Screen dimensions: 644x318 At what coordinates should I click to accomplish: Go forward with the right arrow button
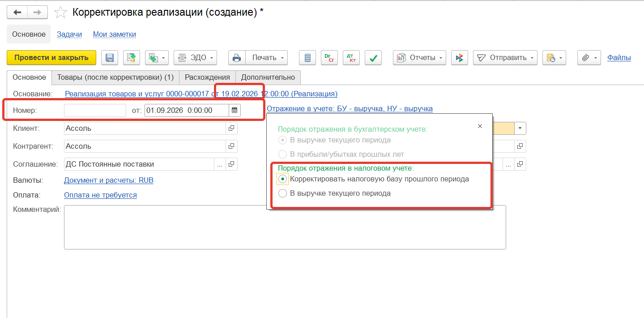tap(38, 13)
